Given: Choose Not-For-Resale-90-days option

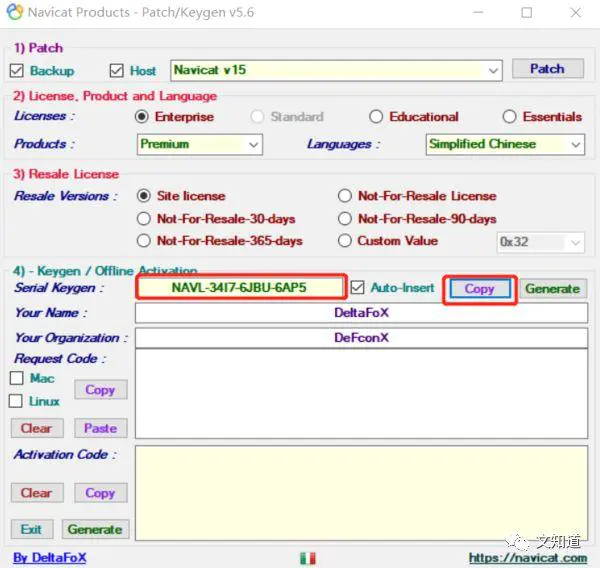Looking at the screenshot, I should tap(345, 219).
